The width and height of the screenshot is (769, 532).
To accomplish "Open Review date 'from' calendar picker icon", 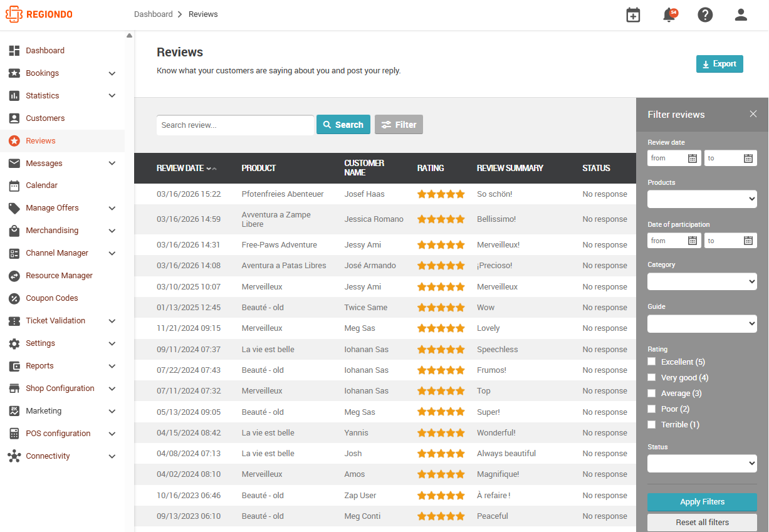I will [x=693, y=159].
